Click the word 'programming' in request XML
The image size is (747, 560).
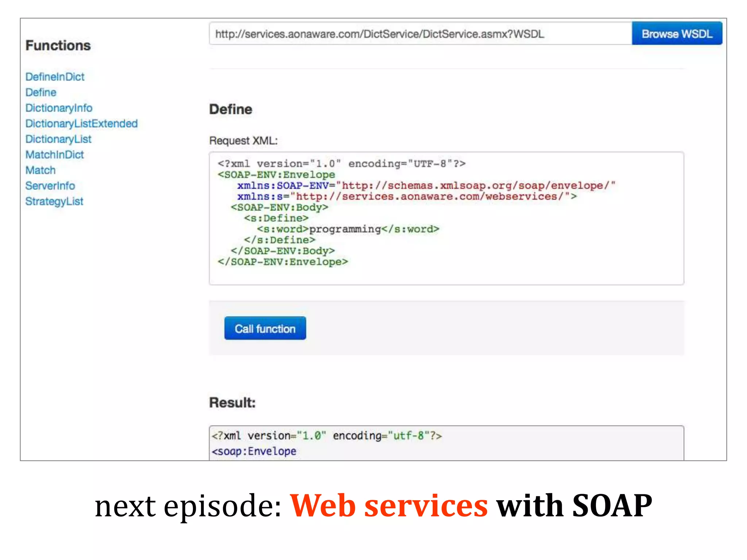point(345,229)
